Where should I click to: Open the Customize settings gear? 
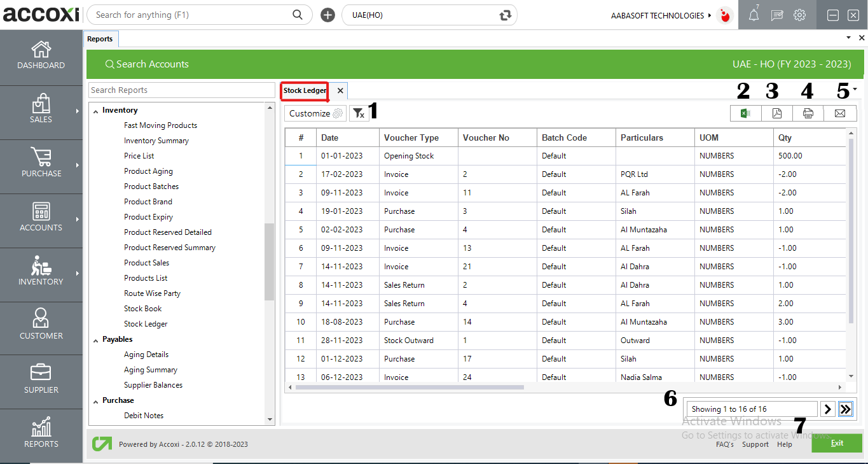(x=336, y=113)
